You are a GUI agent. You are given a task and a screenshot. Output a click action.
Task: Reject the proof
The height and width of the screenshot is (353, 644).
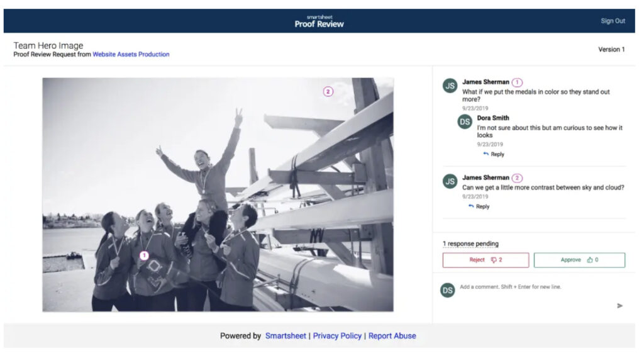point(486,260)
